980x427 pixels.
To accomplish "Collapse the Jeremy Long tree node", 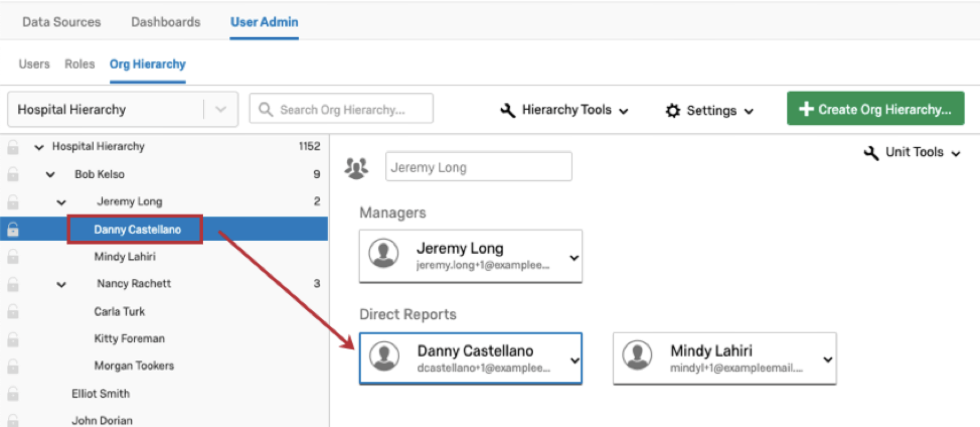I will 61,202.
